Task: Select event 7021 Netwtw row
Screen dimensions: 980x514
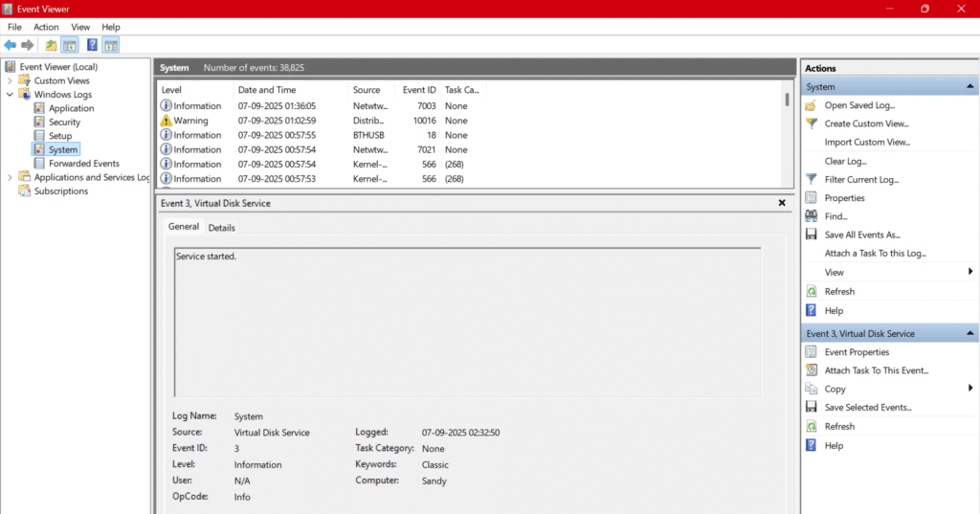Action: pyautogui.click(x=470, y=149)
